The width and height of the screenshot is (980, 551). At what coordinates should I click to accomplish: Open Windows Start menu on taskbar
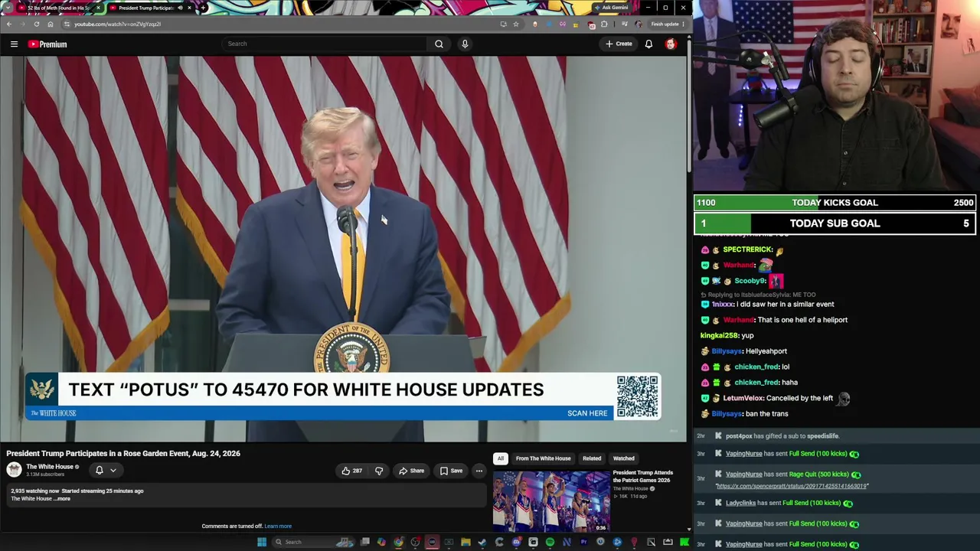point(262,542)
